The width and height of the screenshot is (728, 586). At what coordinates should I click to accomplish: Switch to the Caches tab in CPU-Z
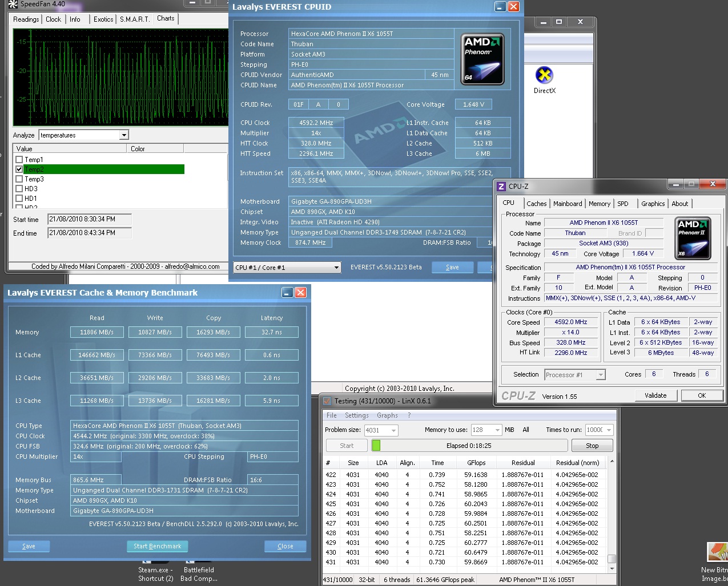point(537,204)
